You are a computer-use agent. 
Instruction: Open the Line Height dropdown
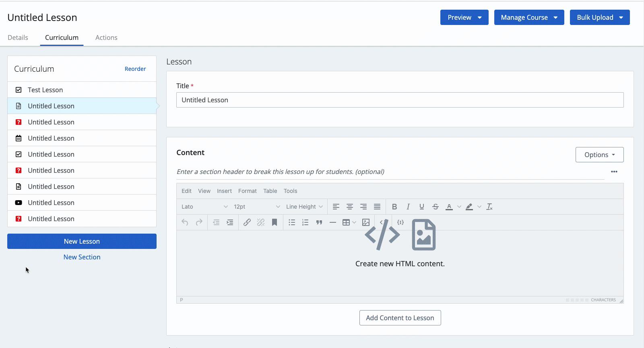pyautogui.click(x=304, y=207)
